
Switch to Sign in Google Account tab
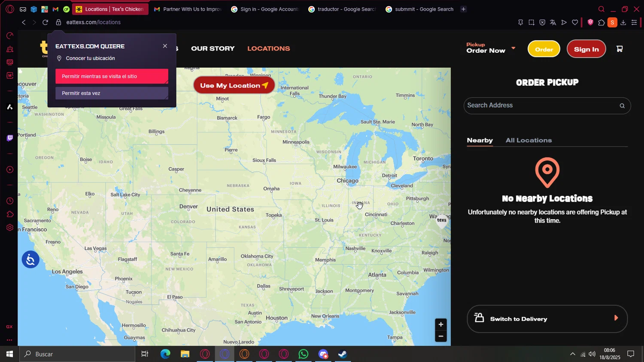[265, 9]
